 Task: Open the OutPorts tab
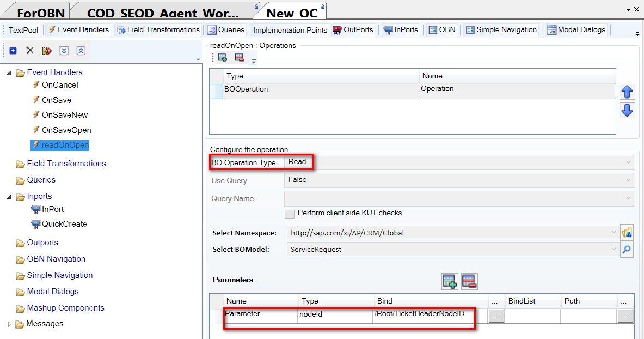coord(353,29)
